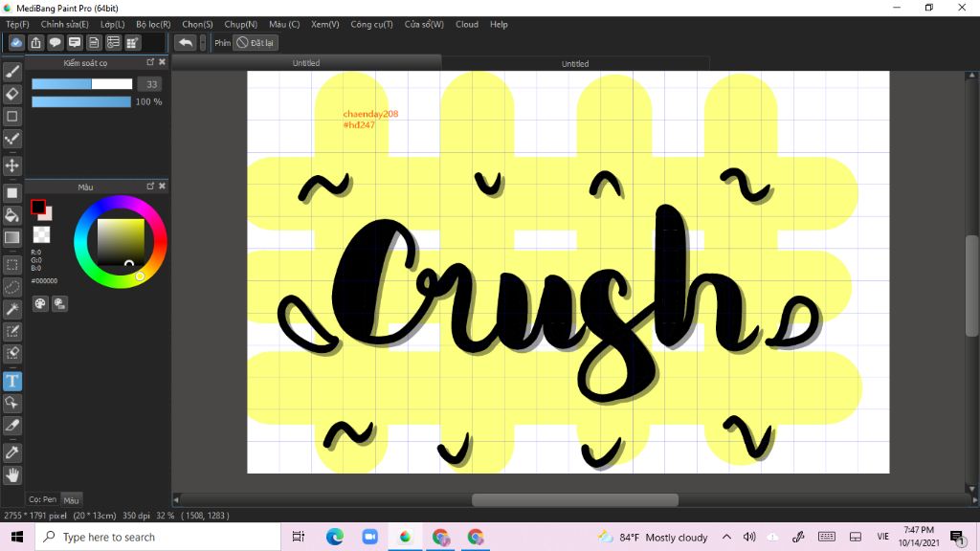Close the Màu color panel
This screenshot has width=980, height=551.
(x=162, y=187)
